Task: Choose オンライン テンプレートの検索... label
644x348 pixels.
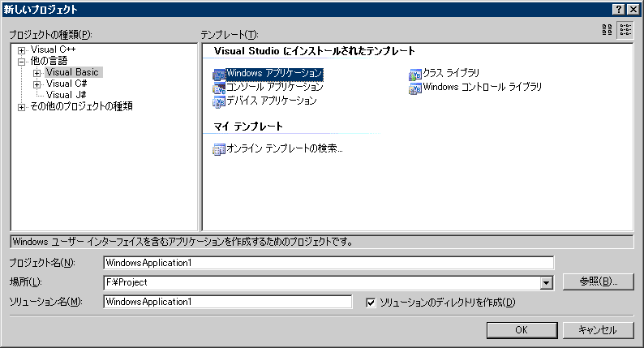Action: tap(284, 148)
